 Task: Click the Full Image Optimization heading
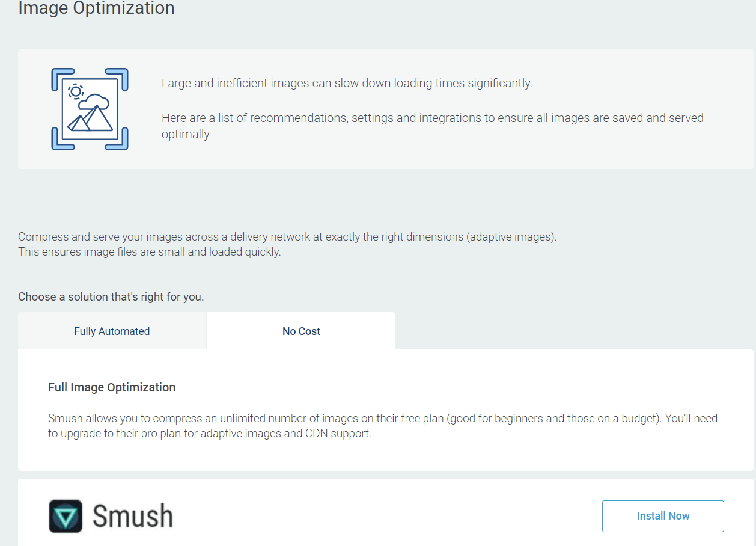tap(112, 388)
